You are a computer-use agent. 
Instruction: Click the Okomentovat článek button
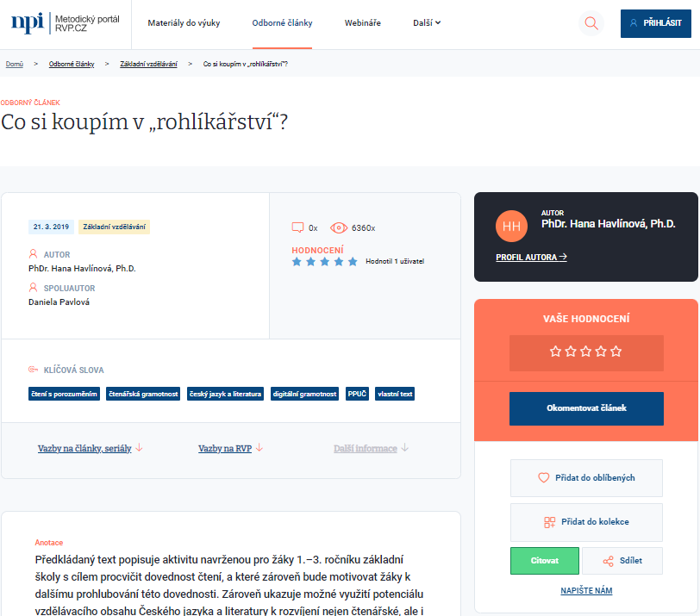pos(586,408)
